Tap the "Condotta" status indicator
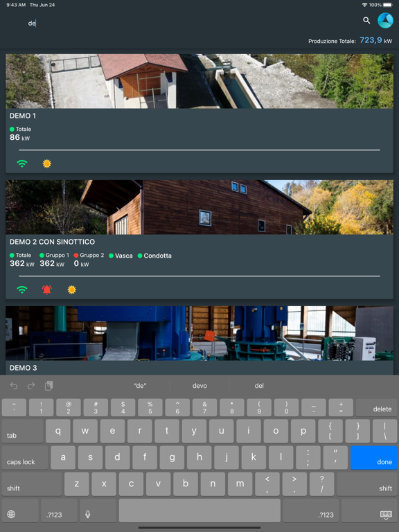399x532 pixels. pyautogui.click(x=154, y=256)
